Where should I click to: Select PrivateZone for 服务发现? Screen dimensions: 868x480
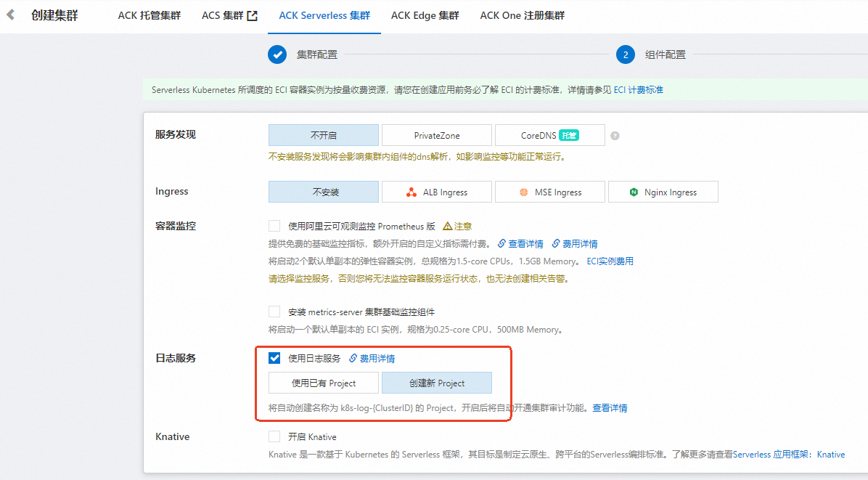tap(437, 135)
